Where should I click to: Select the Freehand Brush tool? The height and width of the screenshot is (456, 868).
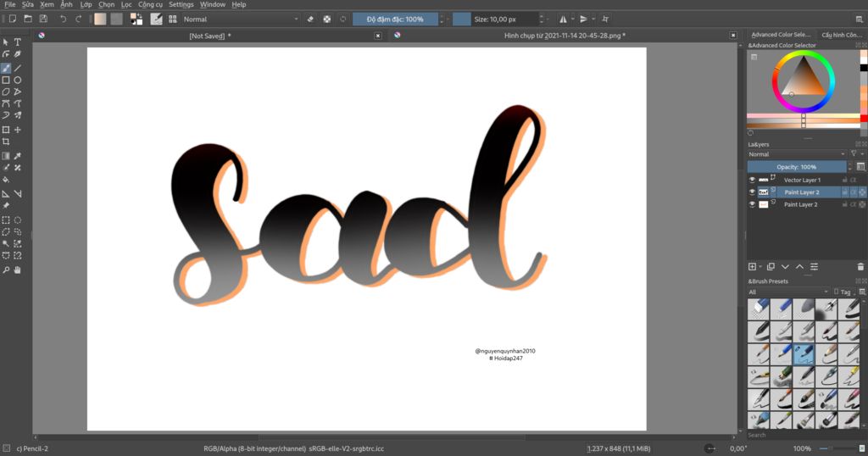[x=6, y=68]
